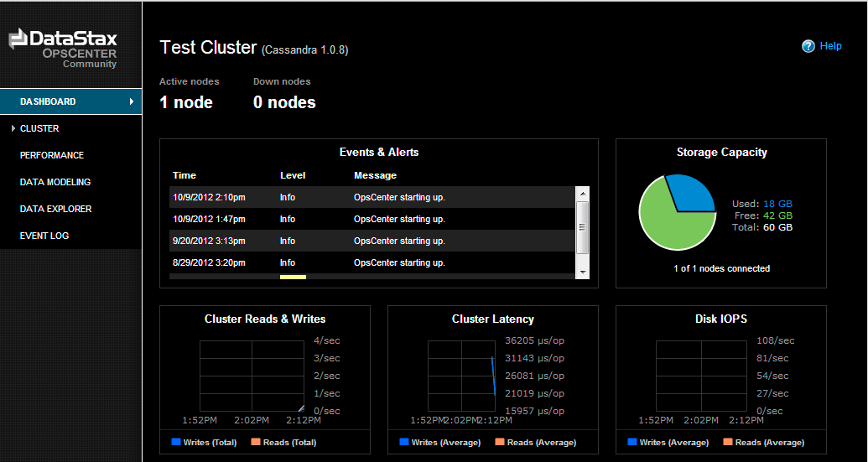View the Event Log page

44,236
